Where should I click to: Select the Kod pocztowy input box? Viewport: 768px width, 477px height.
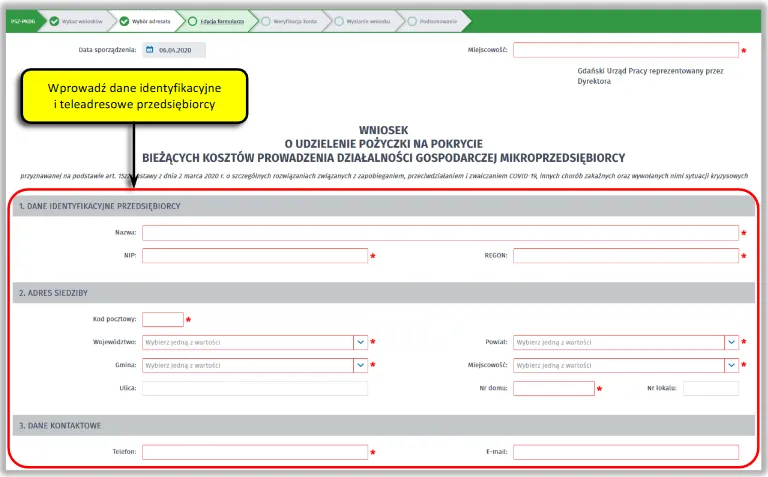[163, 320]
